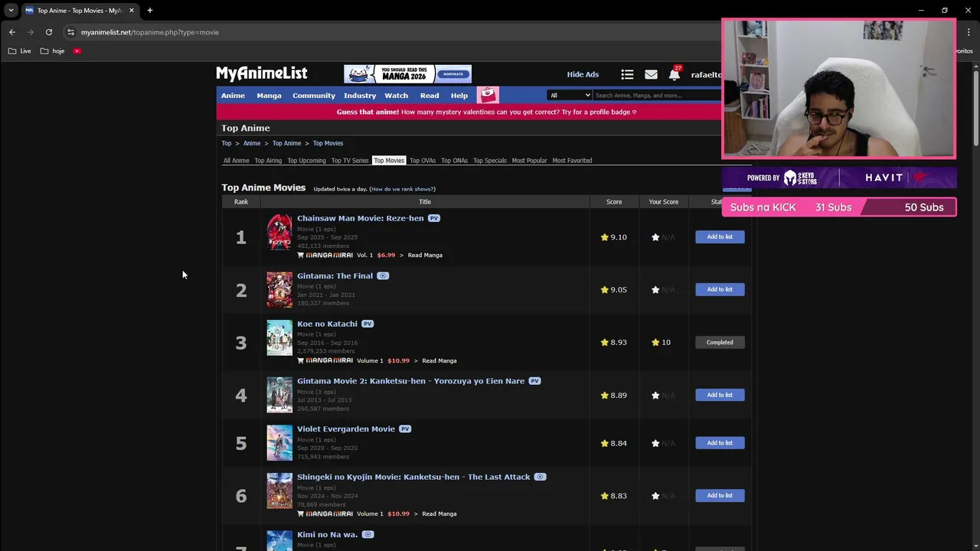This screenshot has height=551, width=980.
Task: Switch to the Top ONAs tab
Action: [454, 161]
